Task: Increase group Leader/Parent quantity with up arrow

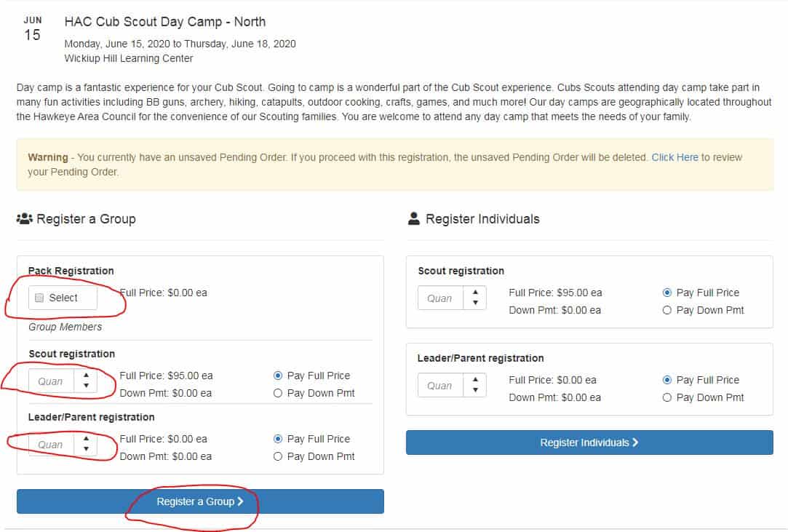Action: pos(86,438)
